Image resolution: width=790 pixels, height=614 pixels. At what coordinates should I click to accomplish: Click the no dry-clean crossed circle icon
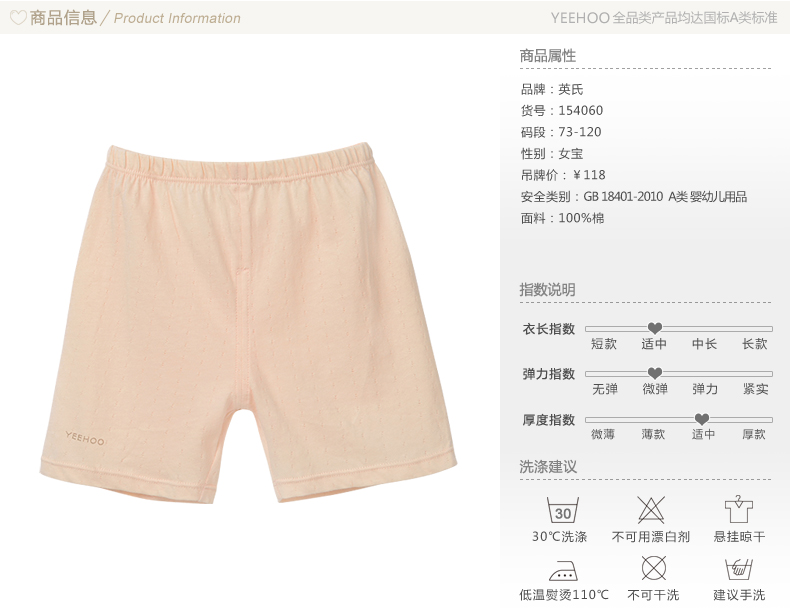(x=653, y=569)
